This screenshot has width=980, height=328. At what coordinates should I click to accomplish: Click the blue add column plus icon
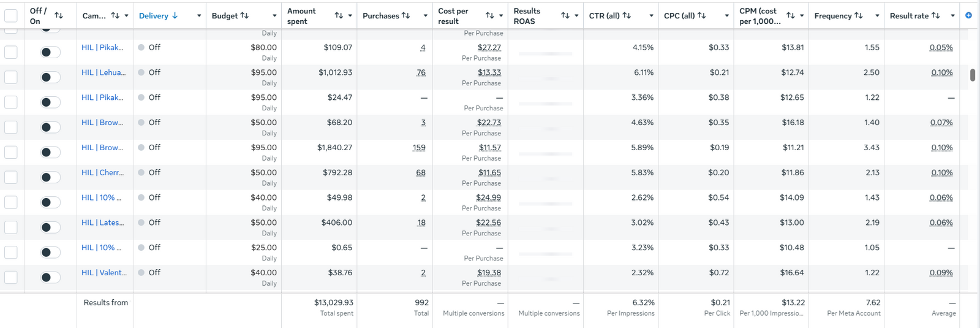[x=968, y=15]
